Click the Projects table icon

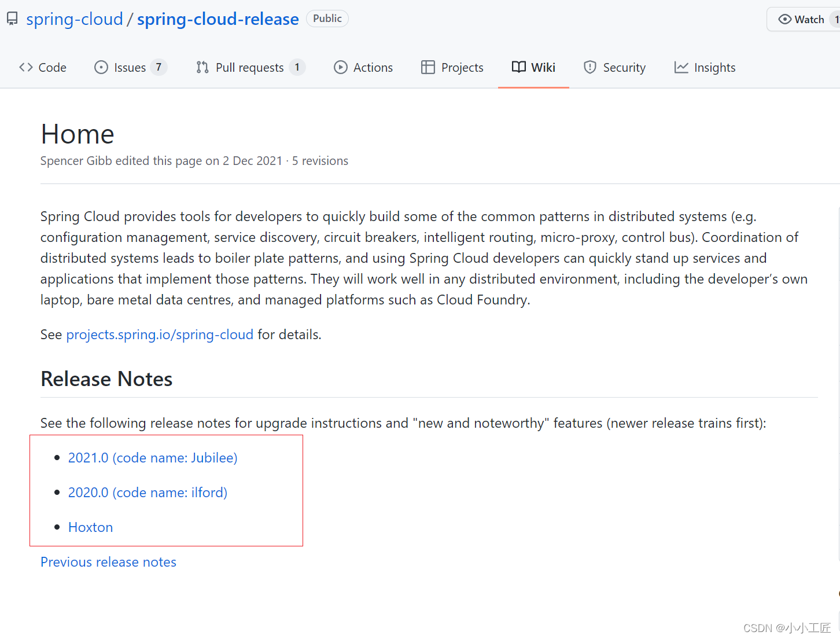(x=428, y=68)
